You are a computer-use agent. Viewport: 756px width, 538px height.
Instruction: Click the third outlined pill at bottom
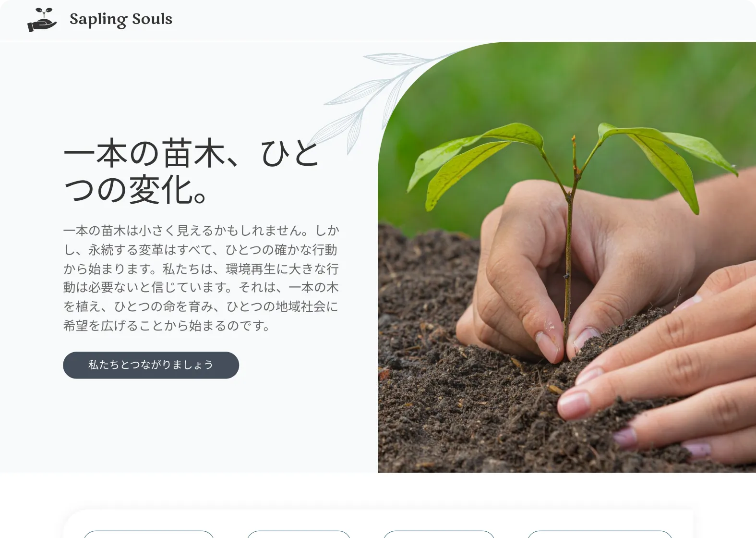click(439, 534)
